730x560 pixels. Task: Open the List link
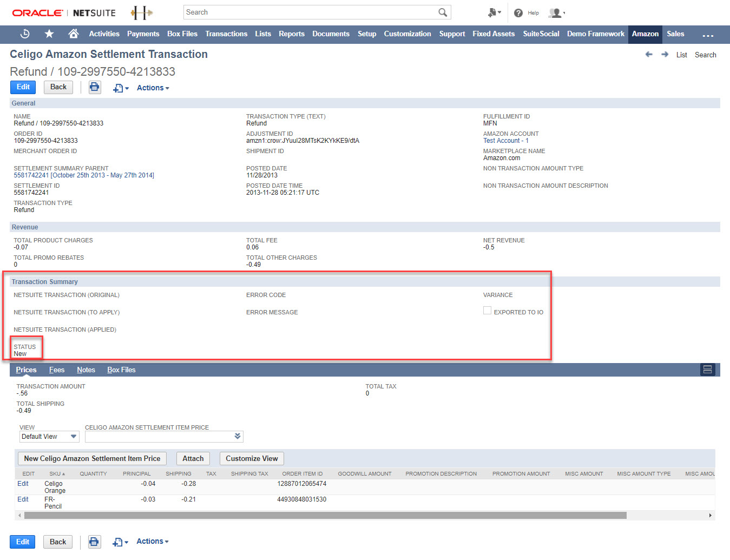click(x=682, y=55)
